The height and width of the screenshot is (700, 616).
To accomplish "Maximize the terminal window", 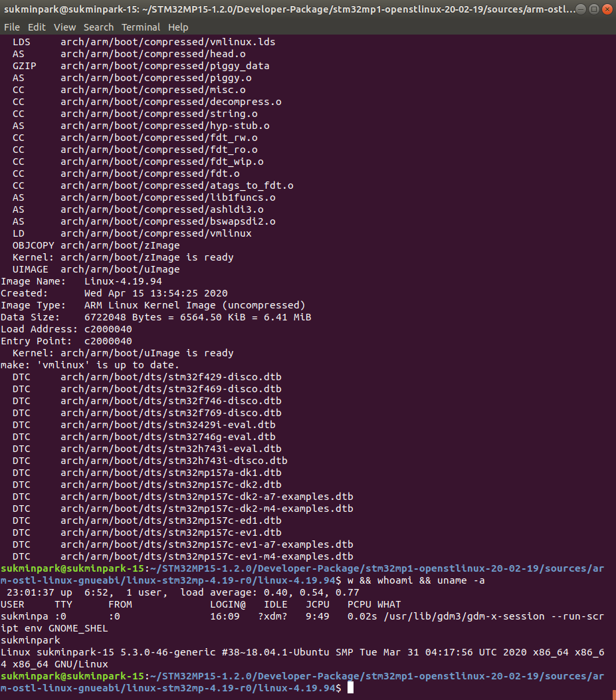I will click(594, 9).
